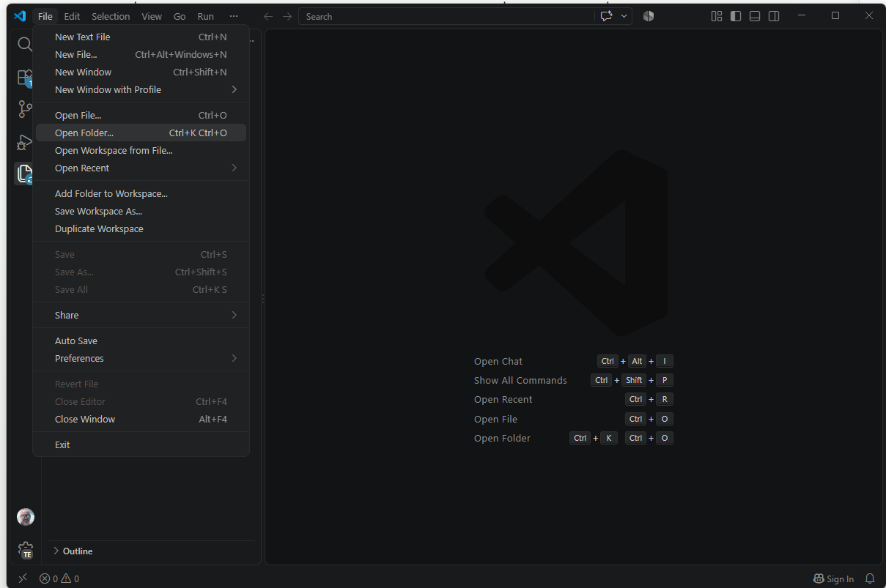Click the Go Forward arrow

(x=287, y=16)
